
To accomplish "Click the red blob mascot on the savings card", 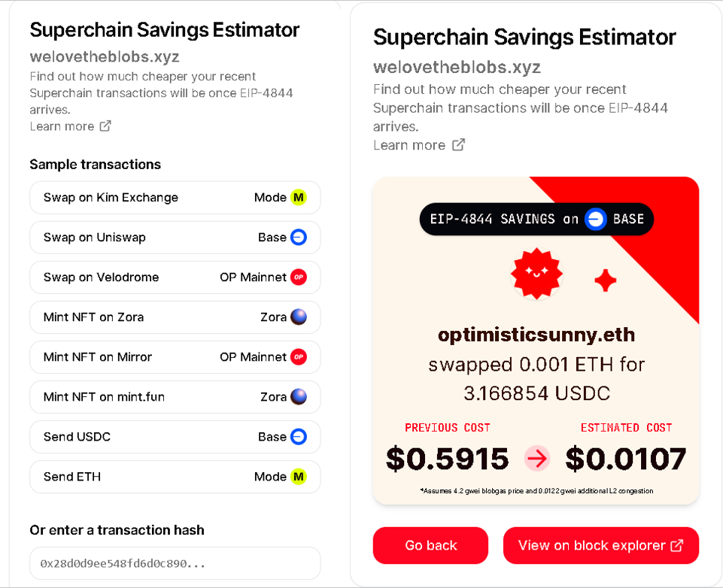I will (536, 274).
